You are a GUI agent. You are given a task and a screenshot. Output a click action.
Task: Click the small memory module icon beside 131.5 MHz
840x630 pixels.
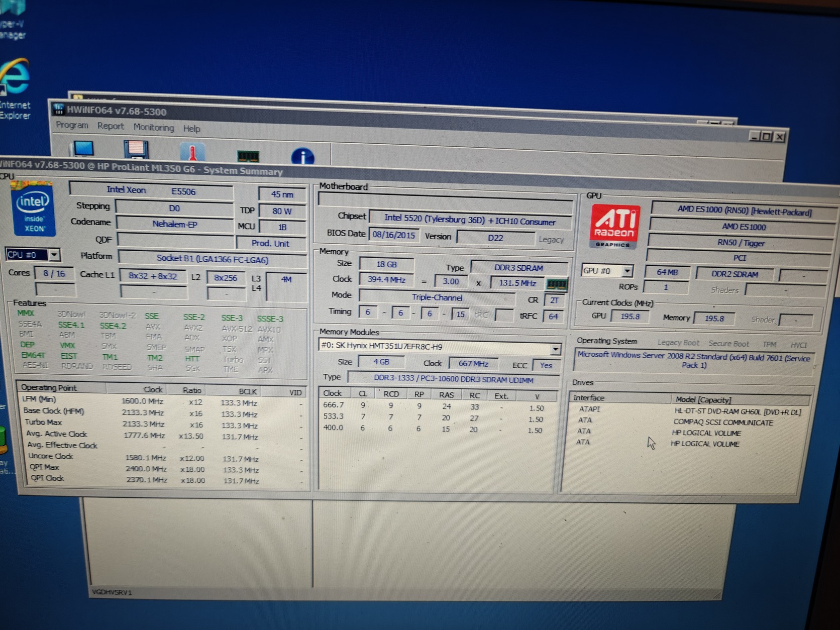pos(557,284)
